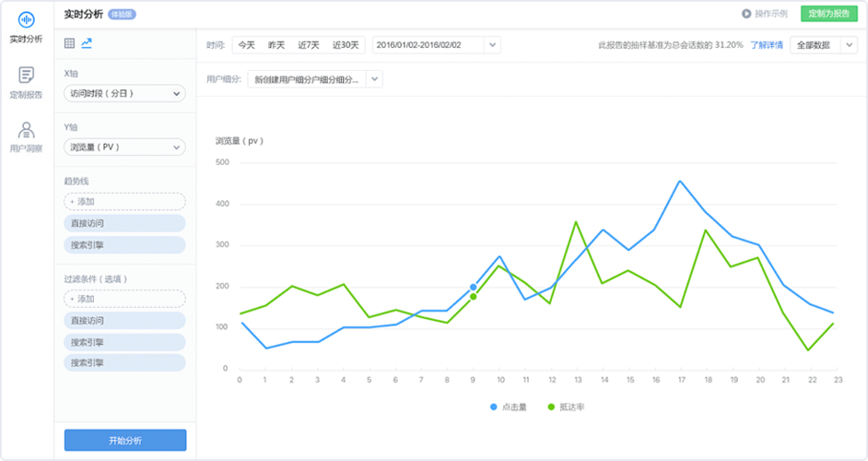Select the 近7天 time tab
Screen dimensions: 868x461
point(309,45)
